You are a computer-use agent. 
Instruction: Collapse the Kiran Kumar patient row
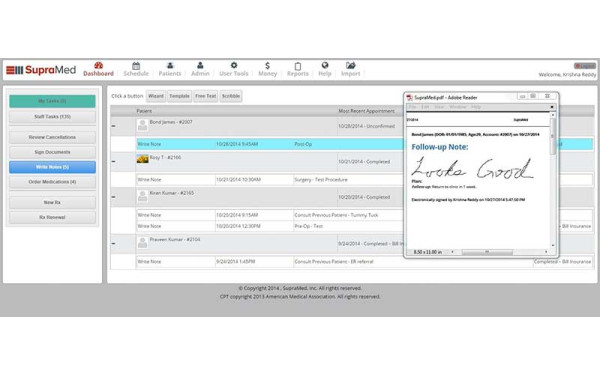(x=114, y=197)
